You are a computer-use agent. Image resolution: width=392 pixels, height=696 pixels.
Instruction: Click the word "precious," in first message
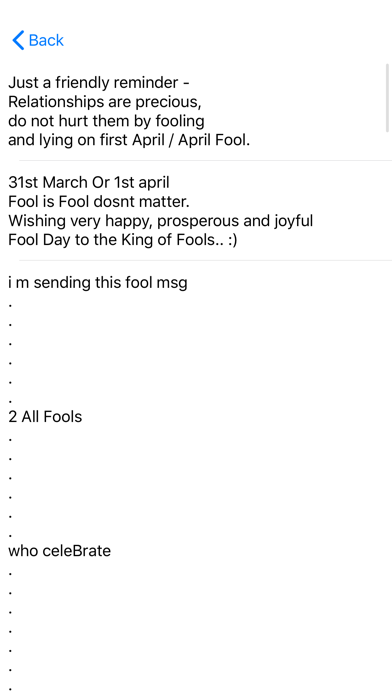point(168,103)
